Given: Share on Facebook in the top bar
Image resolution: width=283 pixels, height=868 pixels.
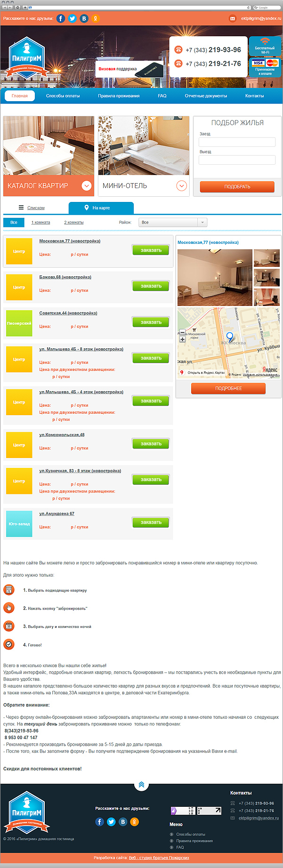Looking at the screenshot, I should [x=61, y=18].
